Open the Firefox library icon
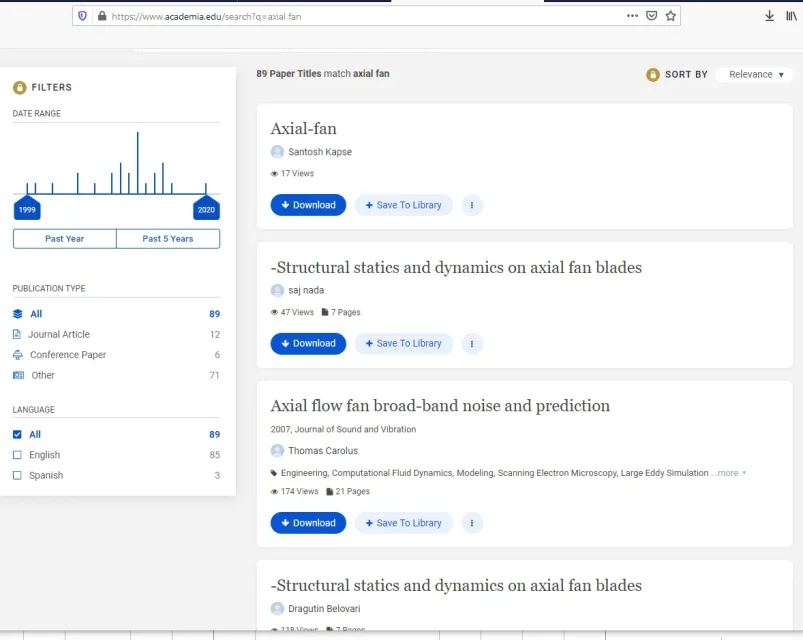 (x=791, y=16)
